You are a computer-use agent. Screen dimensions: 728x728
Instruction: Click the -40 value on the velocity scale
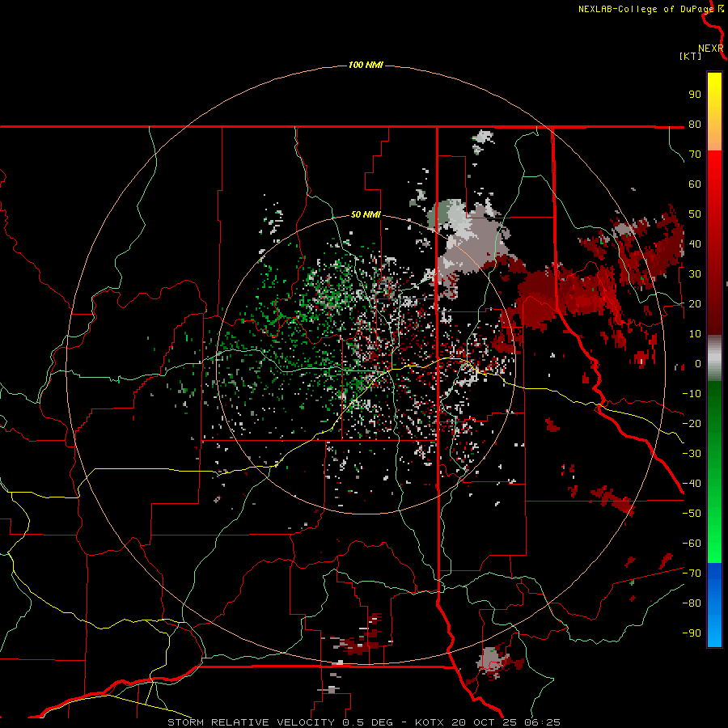tap(692, 484)
